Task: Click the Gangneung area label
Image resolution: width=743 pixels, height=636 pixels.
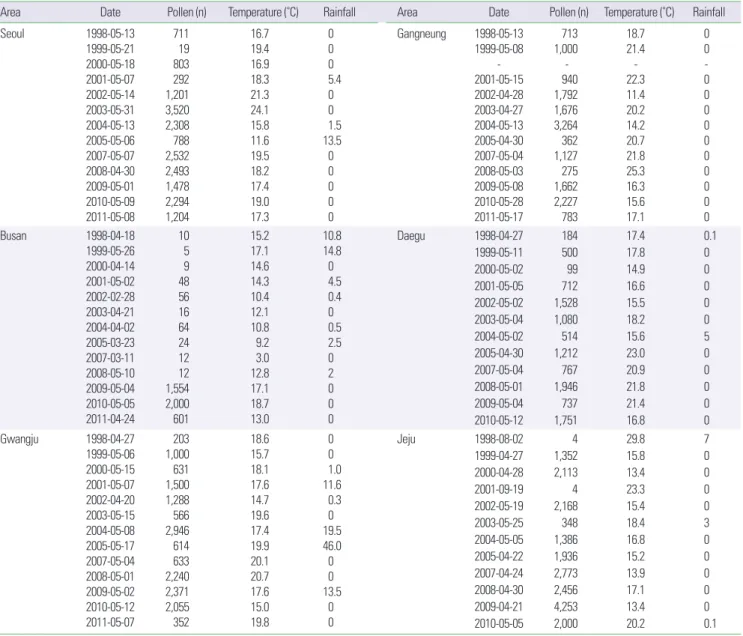Action: point(422,34)
